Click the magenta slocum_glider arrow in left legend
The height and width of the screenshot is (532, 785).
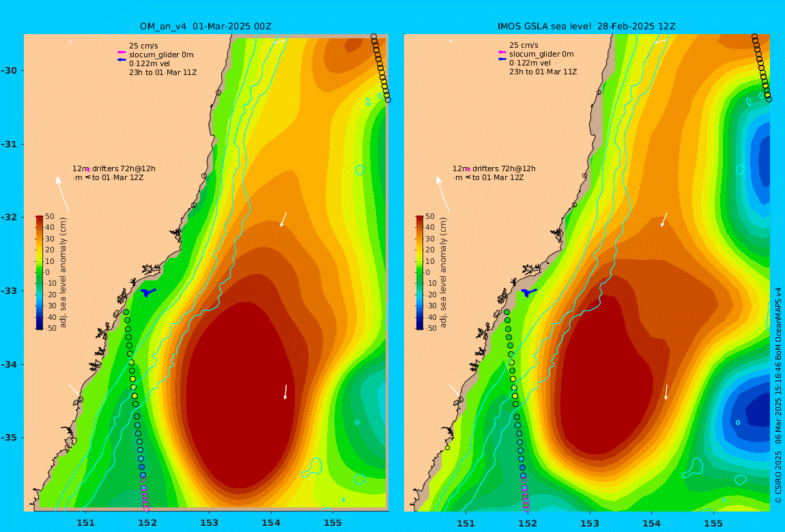click(x=121, y=53)
